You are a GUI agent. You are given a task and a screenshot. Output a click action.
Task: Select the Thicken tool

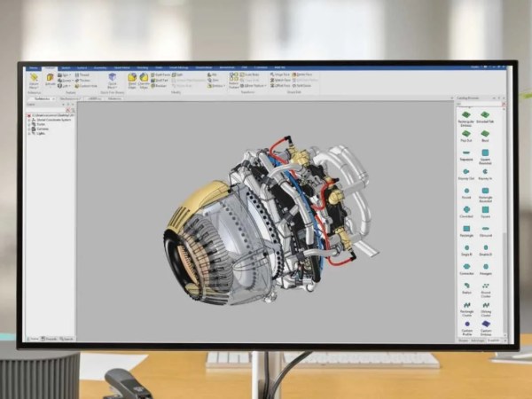point(82,81)
